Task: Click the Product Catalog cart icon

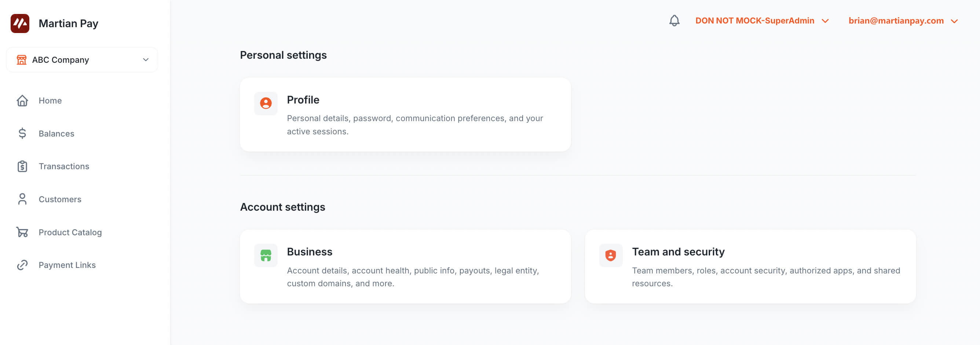Action: tap(22, 232)
